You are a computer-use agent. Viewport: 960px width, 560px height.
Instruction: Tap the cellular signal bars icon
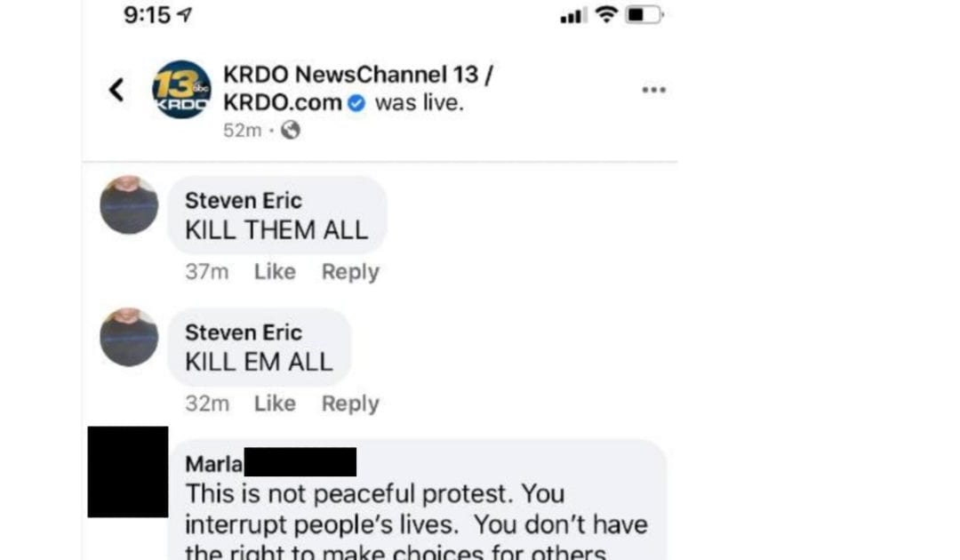coord(573,15)
